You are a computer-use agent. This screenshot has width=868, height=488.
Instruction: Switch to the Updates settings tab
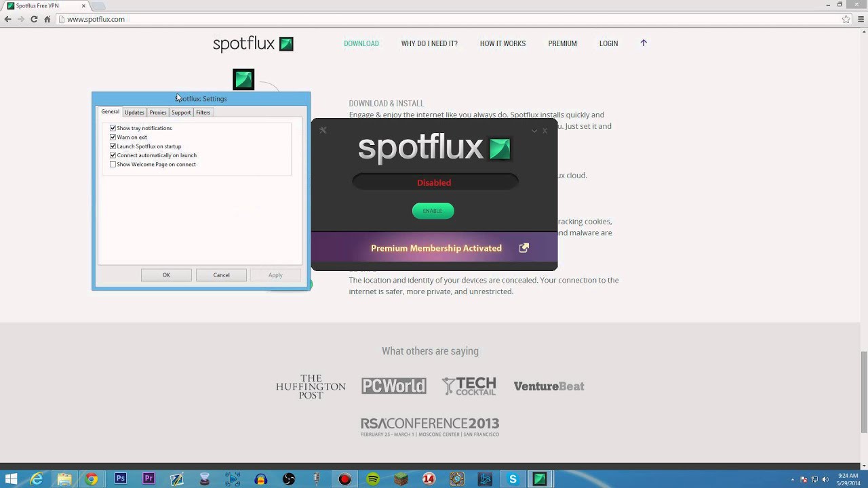coord(134,113)
